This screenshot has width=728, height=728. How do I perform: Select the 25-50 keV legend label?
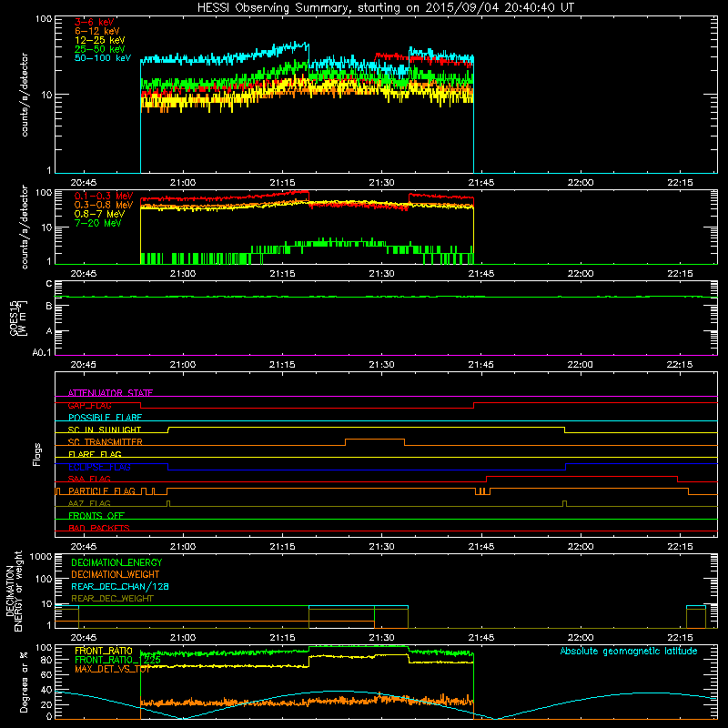click(x=100, y=49)
